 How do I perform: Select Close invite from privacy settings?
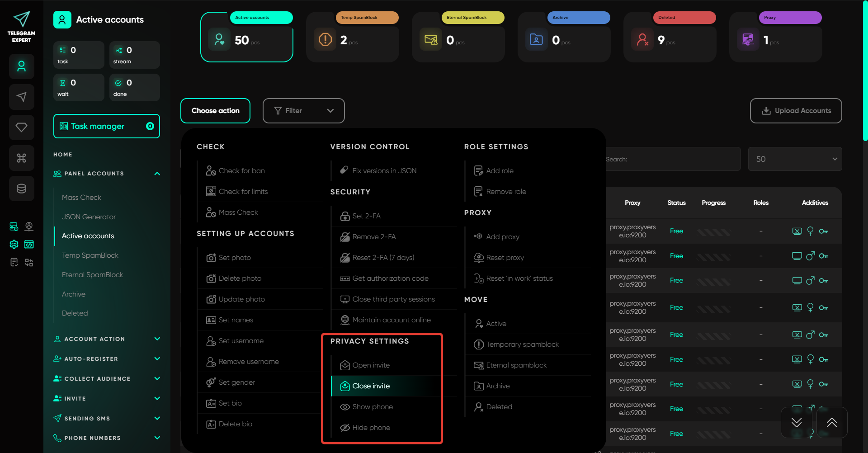tap(371, 386)
